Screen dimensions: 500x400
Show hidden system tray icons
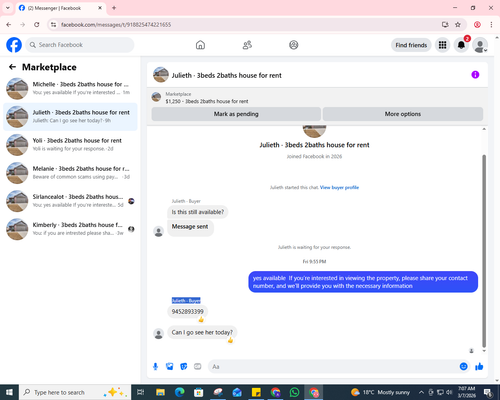[421, 392]
